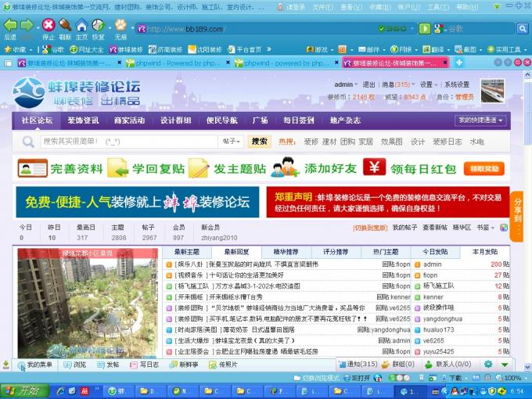The height and width of the screenshot is (399, 532).
Task: Click the paw print 无痕 icon
Action: [120, 25]
